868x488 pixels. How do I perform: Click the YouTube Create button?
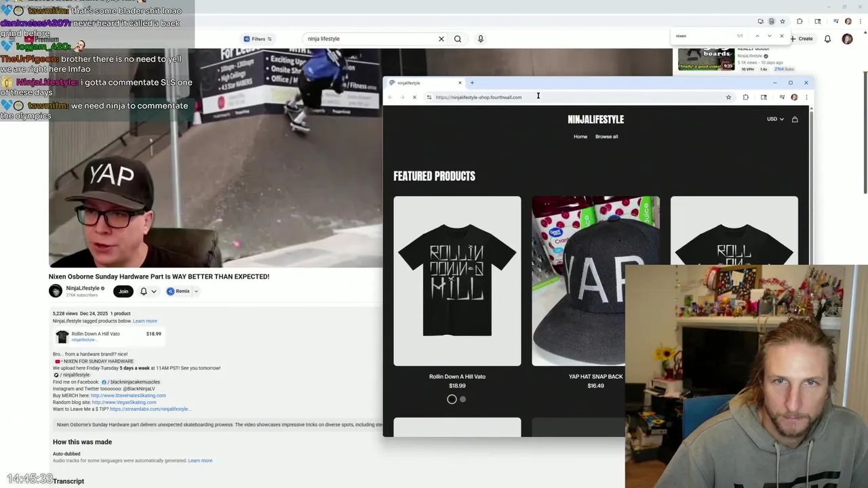(802, 39)
